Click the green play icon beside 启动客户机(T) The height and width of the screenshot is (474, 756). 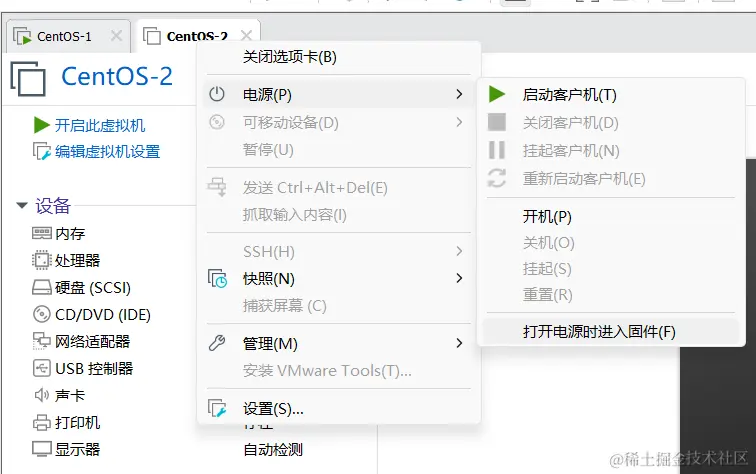tap(497, 94)
